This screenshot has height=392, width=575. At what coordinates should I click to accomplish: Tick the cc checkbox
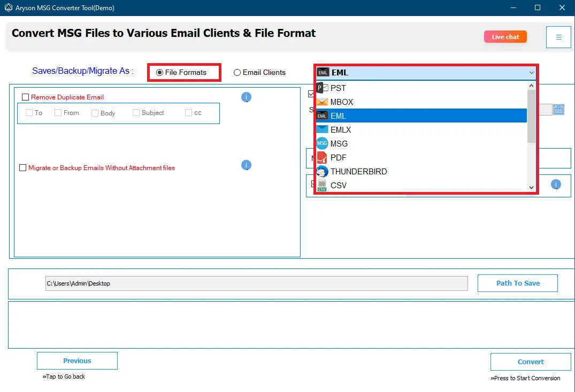coord(188,113)
